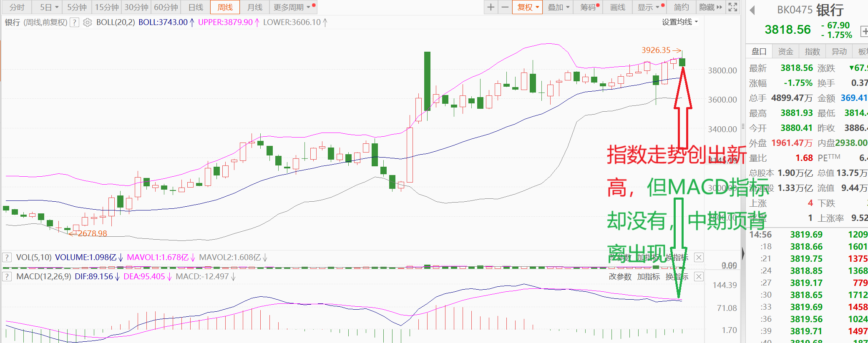Select the 5分钟 period tab
Screen dimensions: 868x343
(x=77, y=7)
